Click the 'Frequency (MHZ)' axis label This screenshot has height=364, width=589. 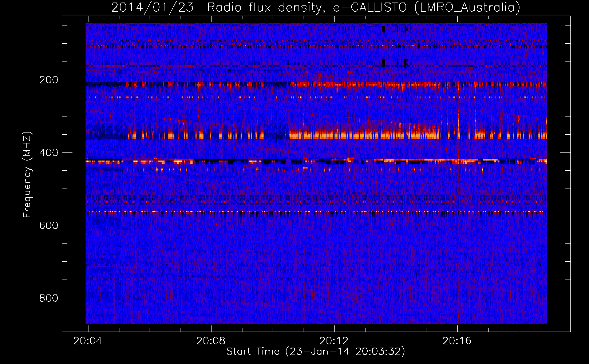(x=27, y=175)
